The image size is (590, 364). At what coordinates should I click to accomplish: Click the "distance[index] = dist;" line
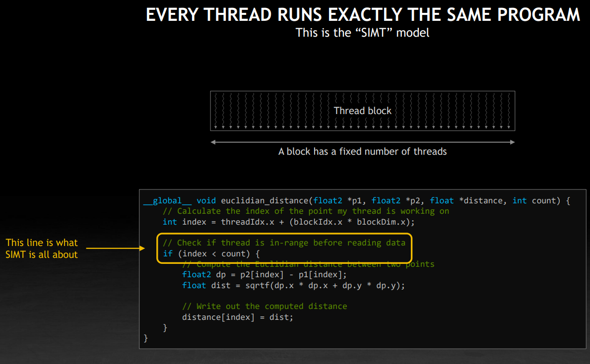237,317
